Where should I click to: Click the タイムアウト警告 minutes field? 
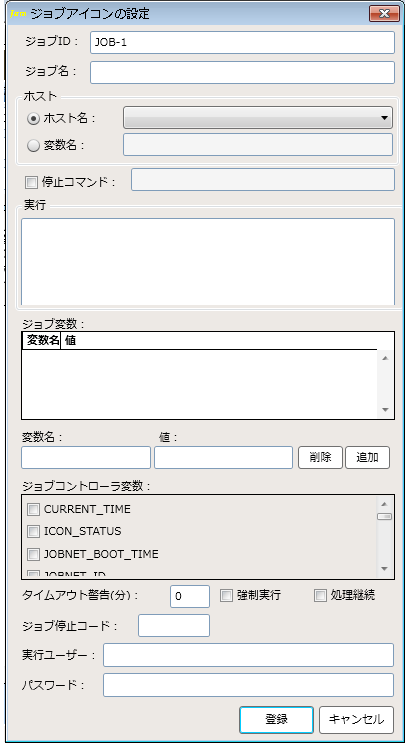[x=190, y=596]
